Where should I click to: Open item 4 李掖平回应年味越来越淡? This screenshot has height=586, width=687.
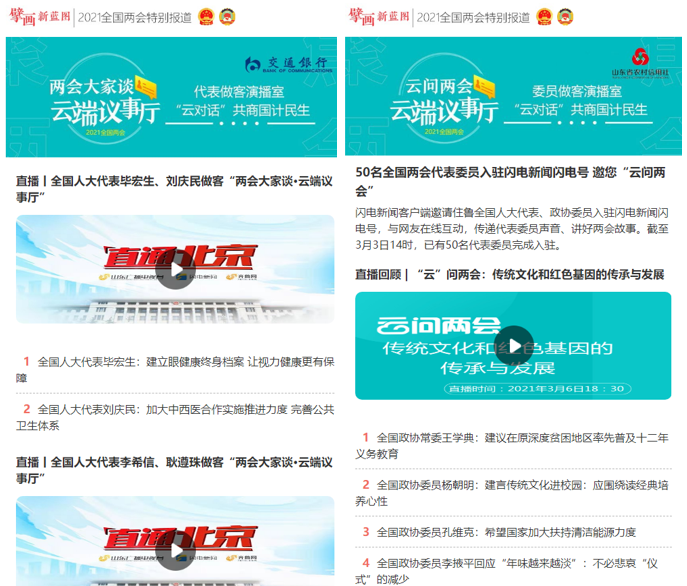click(x=507, y=571)
